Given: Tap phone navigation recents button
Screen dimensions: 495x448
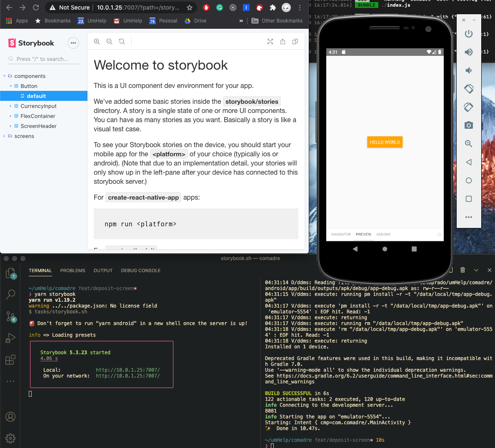Looking at the screenshot, I should [x=414, y=249].
